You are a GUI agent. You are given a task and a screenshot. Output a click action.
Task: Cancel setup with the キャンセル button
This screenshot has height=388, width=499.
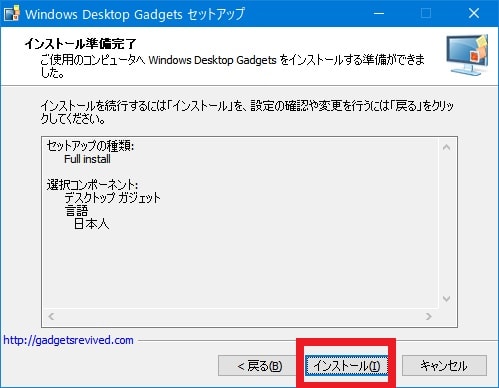coord(444,366)
